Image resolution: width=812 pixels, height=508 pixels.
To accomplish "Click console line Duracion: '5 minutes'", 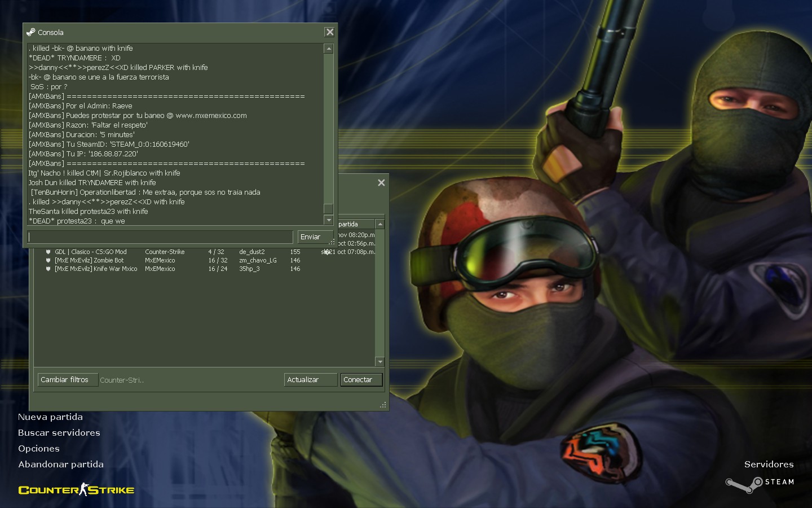I will pos(82,134).
